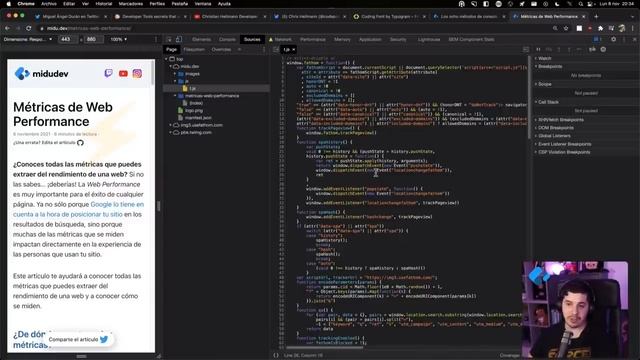Open the Twitch icon in midudev header
This screenshot has width=640, height=360.
(x=108, y=73)
